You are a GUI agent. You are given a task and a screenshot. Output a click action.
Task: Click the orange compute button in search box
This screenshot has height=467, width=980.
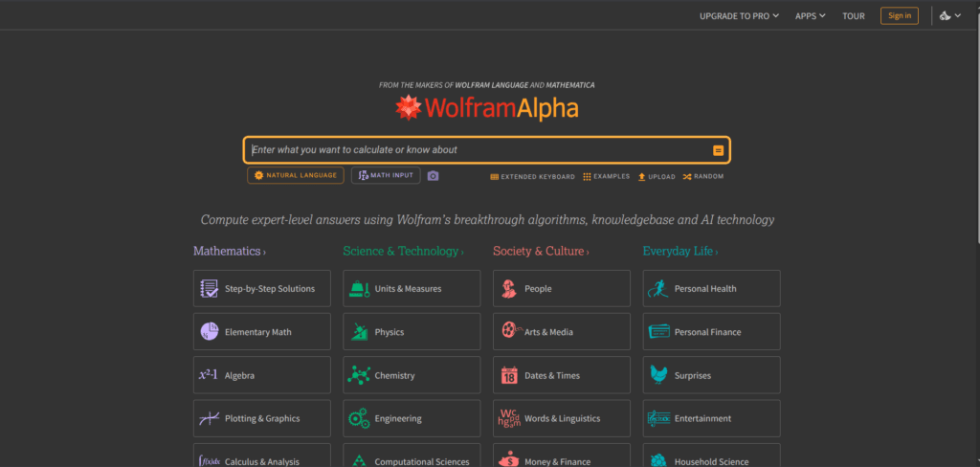click(x=718, y=150)
